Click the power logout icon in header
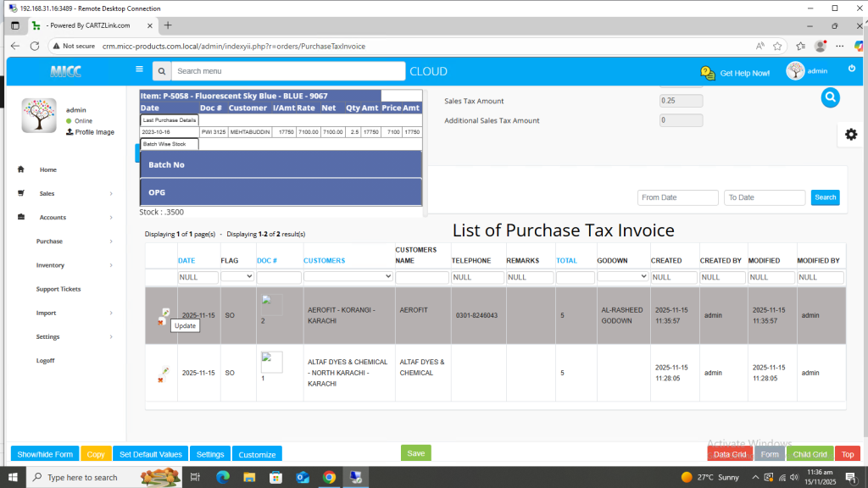 (852, 69)
